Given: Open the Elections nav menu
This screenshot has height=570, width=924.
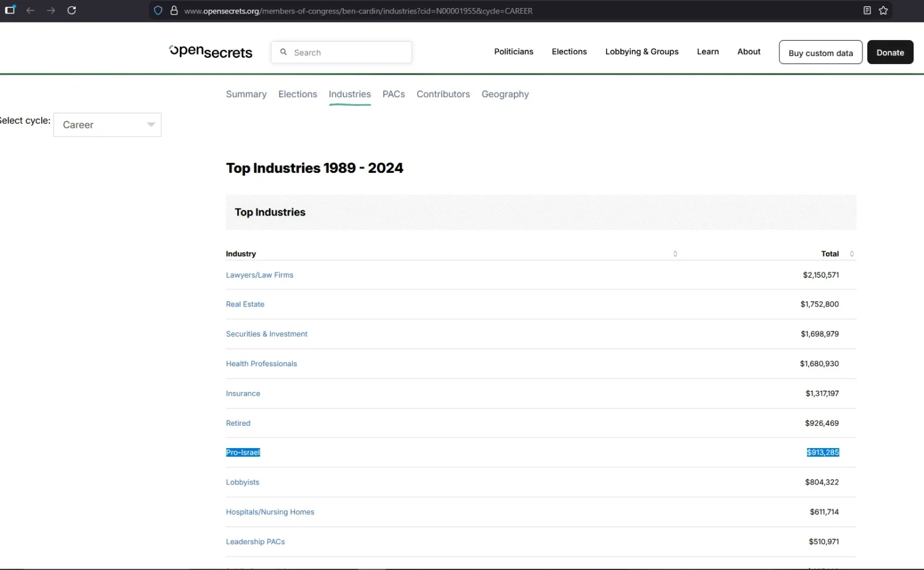Looking at the screenshot, I should [569, 52].
